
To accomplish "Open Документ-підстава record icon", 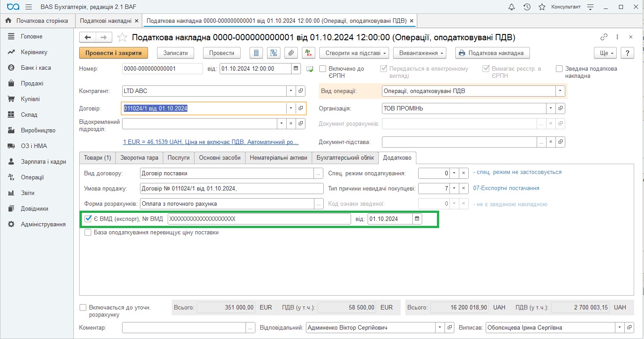I will [560, 142].
